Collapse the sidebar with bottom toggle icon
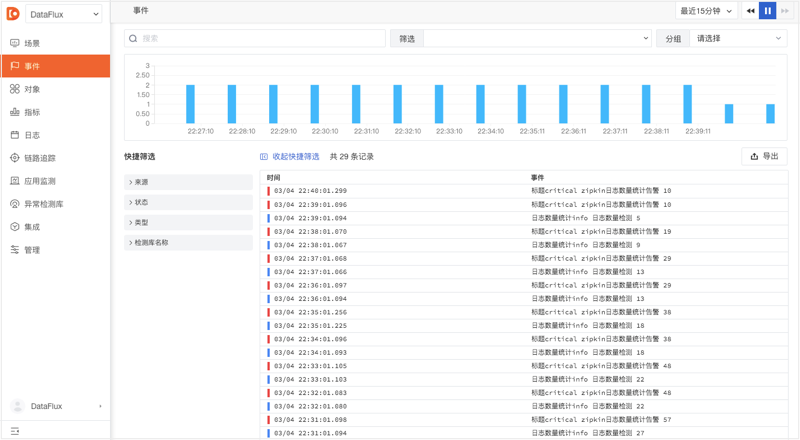The height and width of the screenshot is (440, 800). (15, 431)
